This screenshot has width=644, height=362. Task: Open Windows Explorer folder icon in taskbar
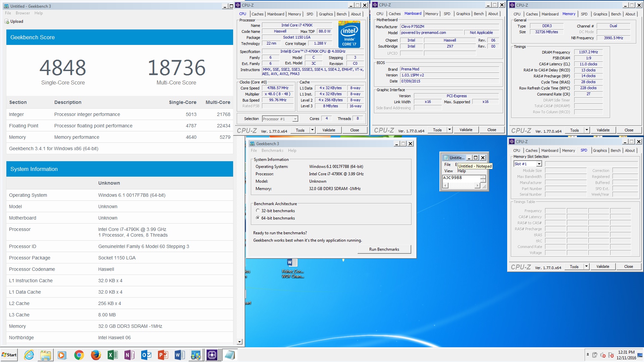(46, 355)
